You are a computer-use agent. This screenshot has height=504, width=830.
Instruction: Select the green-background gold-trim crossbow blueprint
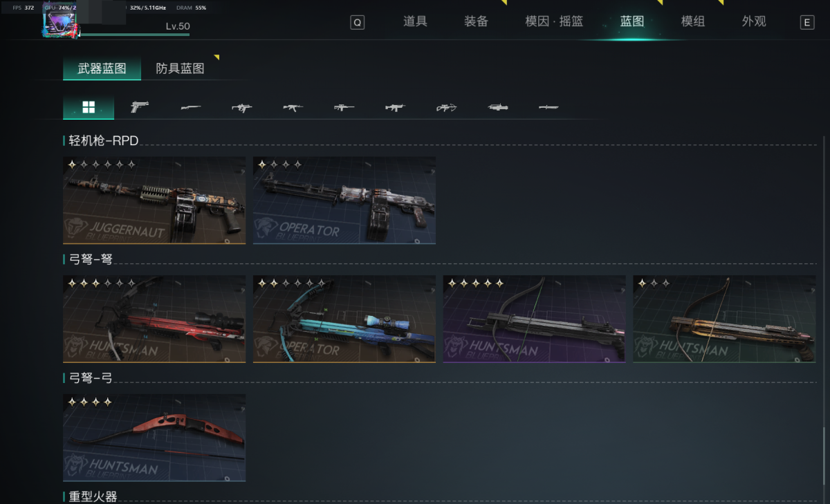(x=724, y=319)
